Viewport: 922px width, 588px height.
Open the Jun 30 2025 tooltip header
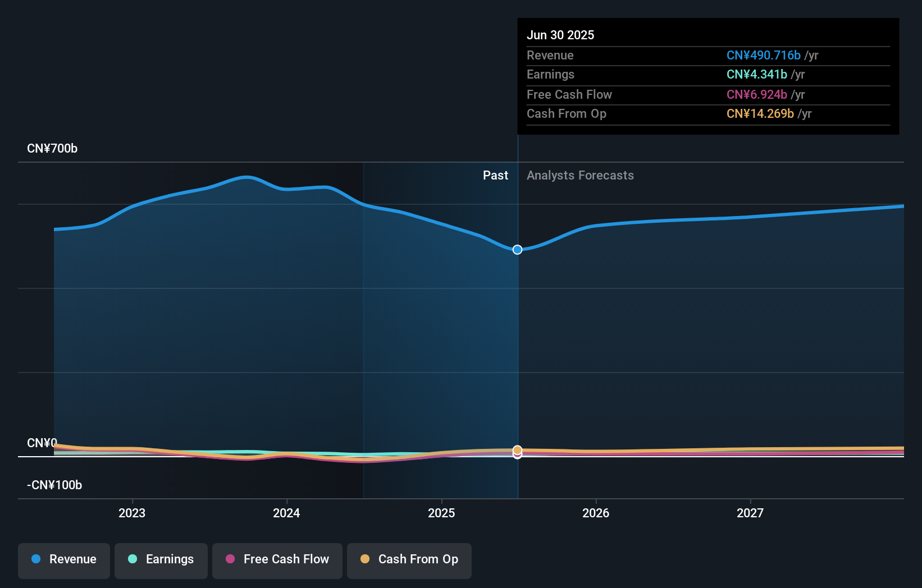(x=560, y=35)
